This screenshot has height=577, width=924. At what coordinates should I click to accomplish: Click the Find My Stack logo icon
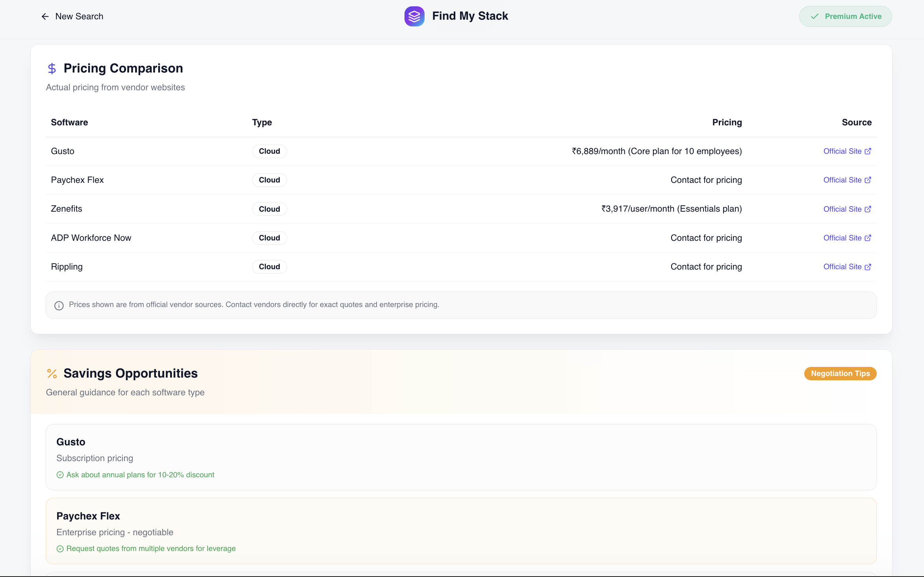click(414, 16)
